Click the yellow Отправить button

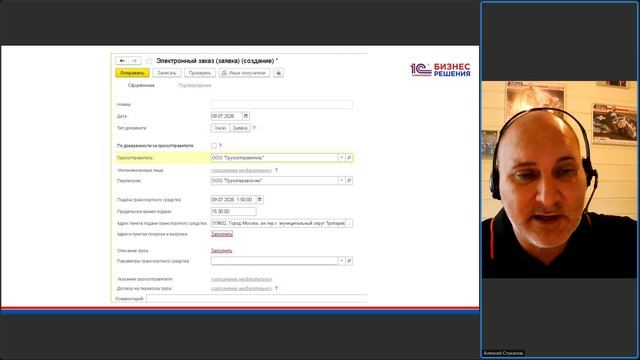[x=132, y=73]
